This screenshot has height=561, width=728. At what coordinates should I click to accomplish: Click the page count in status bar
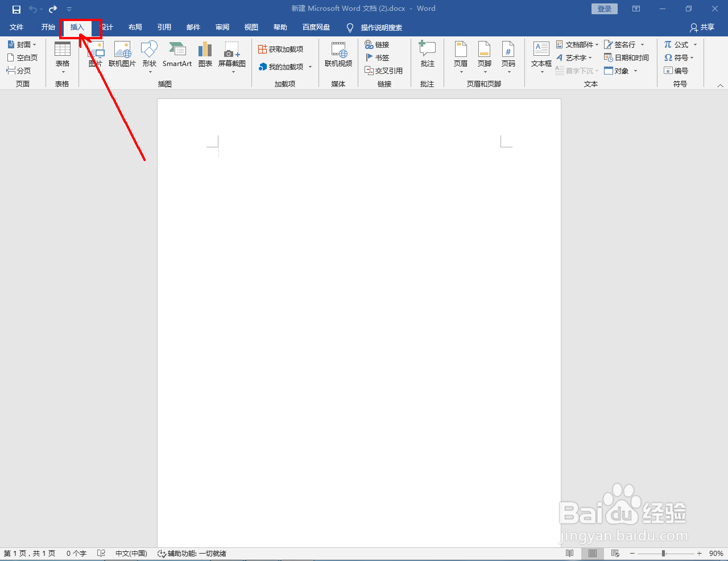30,554
